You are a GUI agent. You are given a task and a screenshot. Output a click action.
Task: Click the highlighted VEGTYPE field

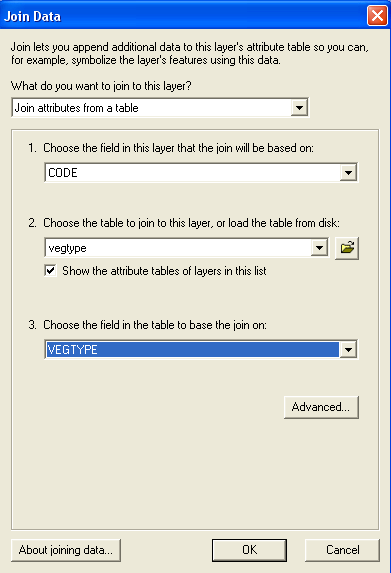coord(192,350)
